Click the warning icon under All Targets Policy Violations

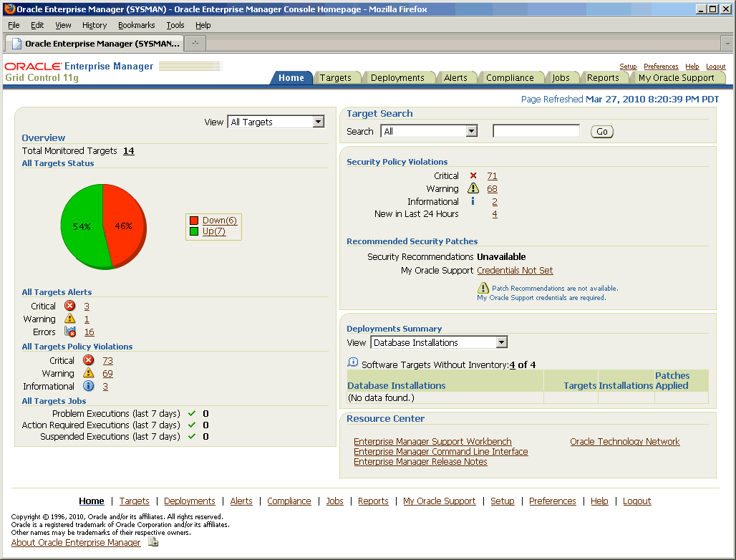[x=88, y=372]
